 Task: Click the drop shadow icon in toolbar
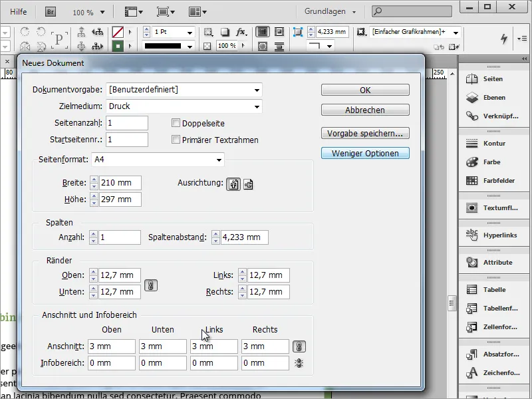pyautogui.click(x=225, y=32)
